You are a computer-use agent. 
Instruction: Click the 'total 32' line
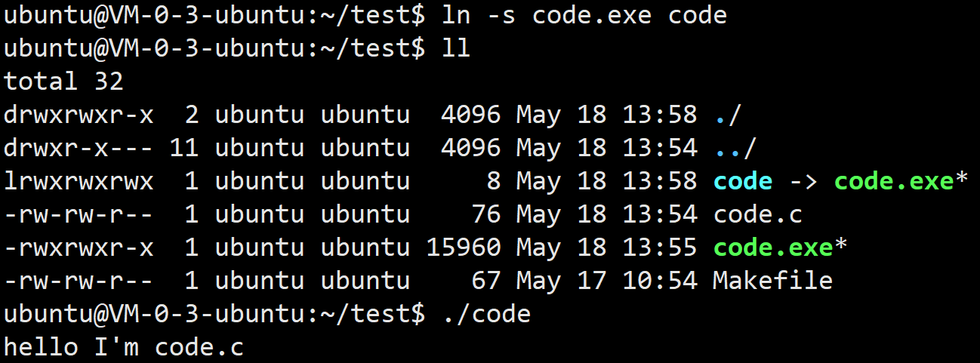[63, 82]
